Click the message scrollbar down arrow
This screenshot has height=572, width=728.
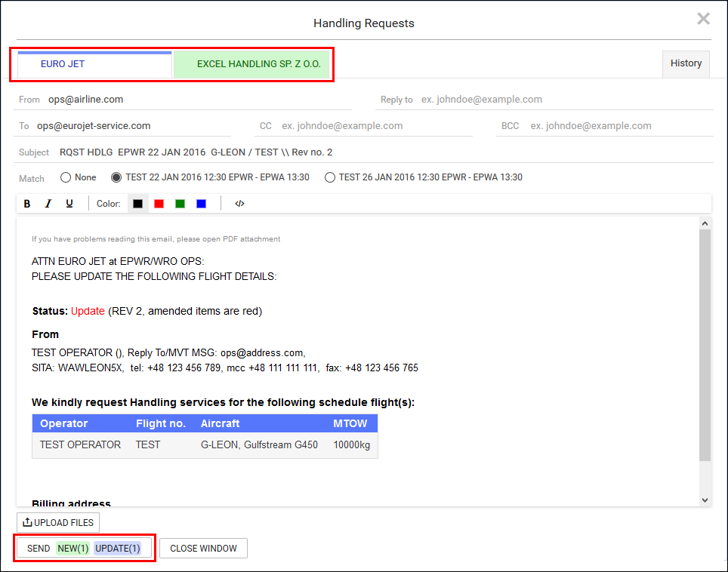pyautogui.click(x=705, y=500)
